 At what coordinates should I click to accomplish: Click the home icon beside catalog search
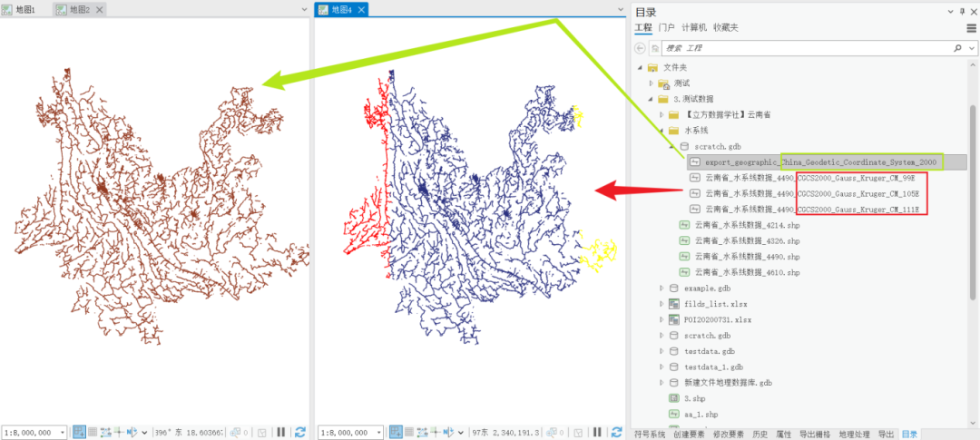tap(655, 48)
